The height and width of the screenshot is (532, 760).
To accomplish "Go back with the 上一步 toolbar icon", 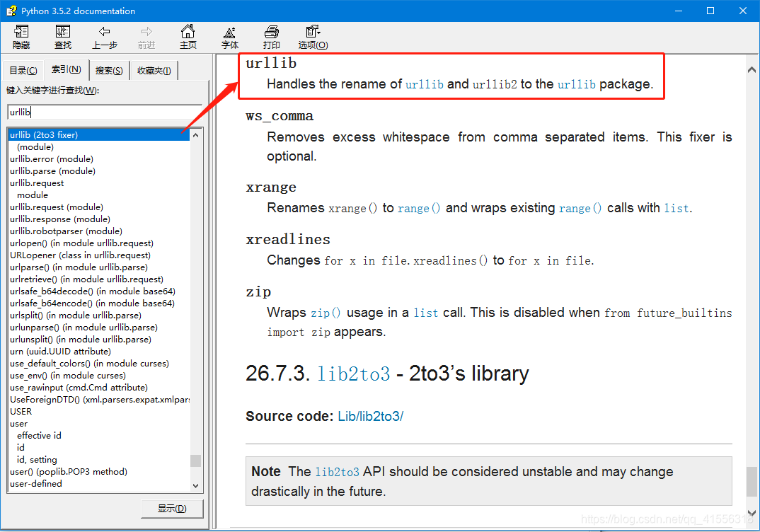I will point(105,37).
